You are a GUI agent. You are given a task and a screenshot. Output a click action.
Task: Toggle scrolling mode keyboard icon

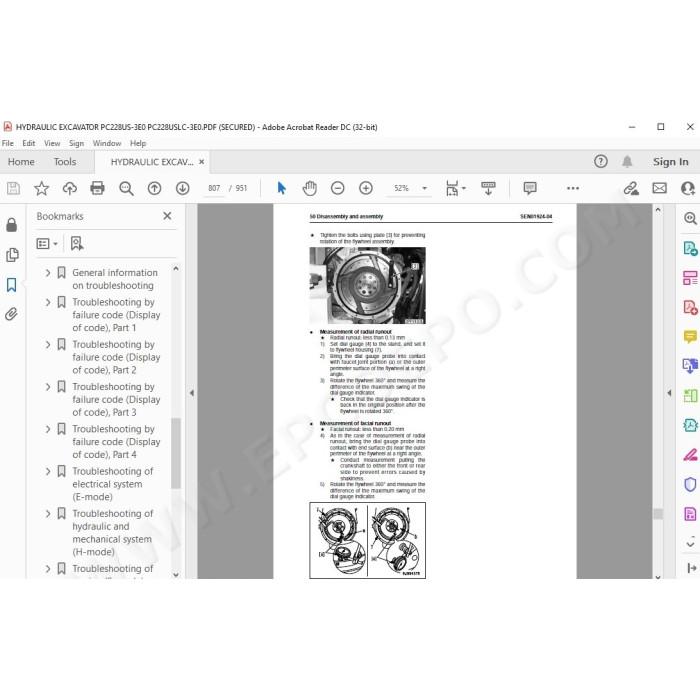[488, 188]
